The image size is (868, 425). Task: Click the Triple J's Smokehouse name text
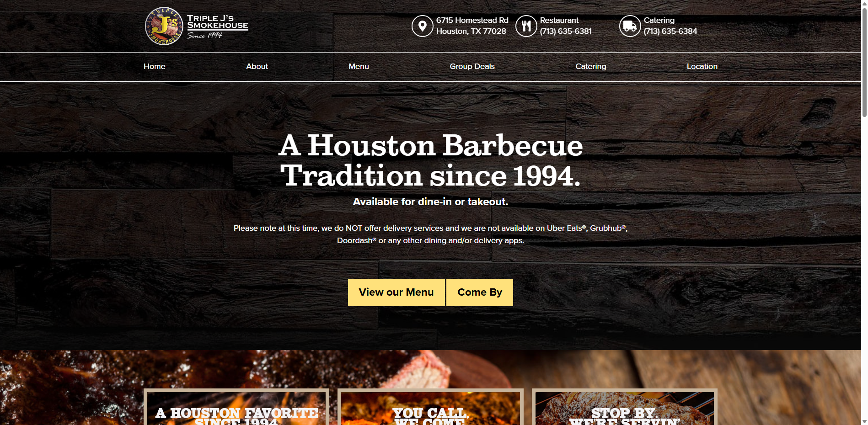coord(218,22)
